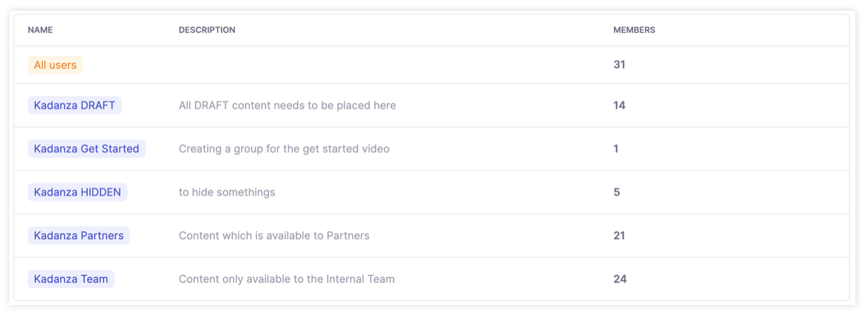This screenshot has height=317, width=868.
Task: Select the Kadanza Team group tag
Action: [x=71, y=279]
